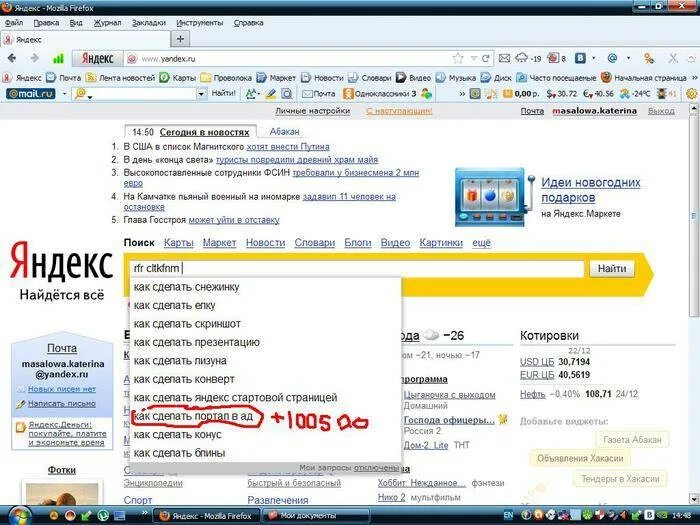Open Одноклассники on mail.ru toolbar

pyautogui.click(x=379, y=94)
